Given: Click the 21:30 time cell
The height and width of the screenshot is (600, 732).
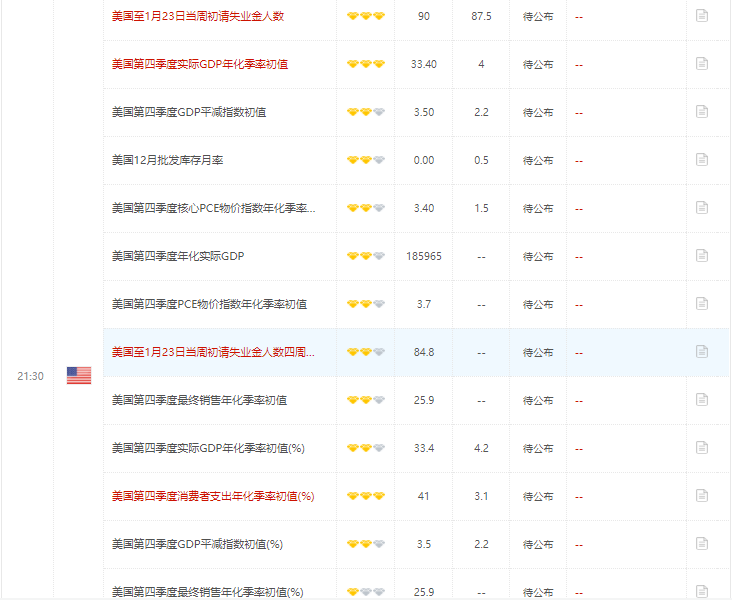Looking at the screenshot, I should click(30, 376).
